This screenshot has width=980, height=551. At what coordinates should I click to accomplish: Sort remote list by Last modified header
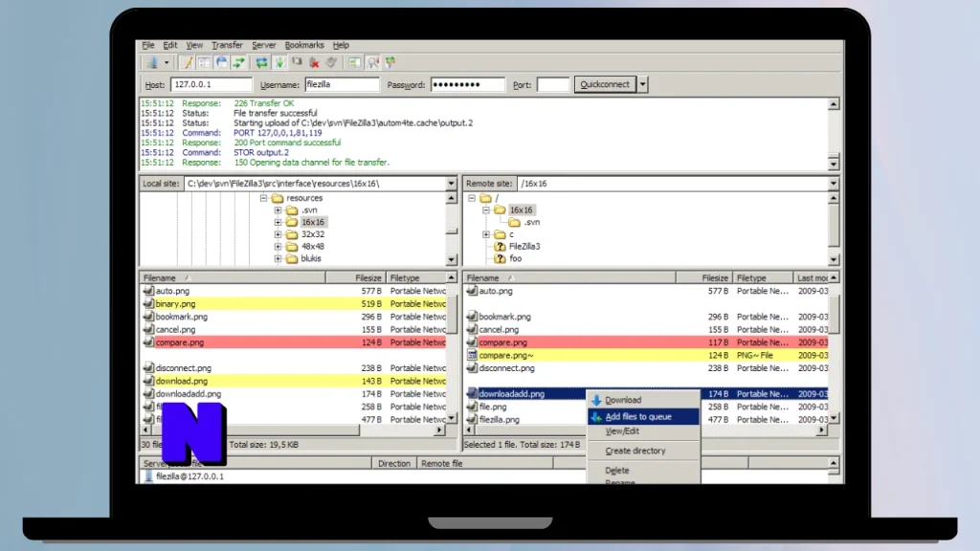(812, 278)
